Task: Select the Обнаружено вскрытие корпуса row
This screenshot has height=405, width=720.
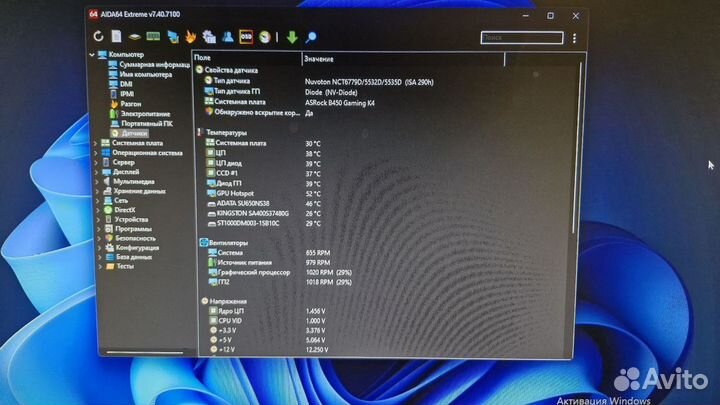Action: [x=259, y=112]
